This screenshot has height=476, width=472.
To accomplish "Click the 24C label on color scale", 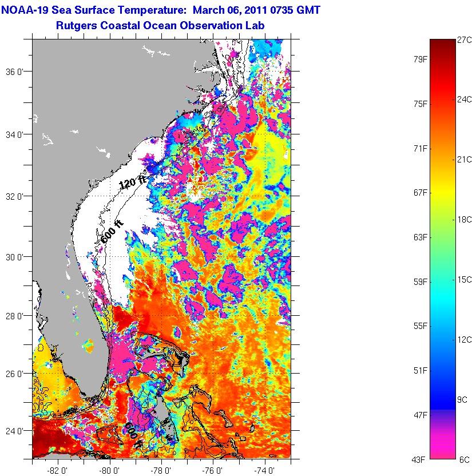I will [465, 100].
